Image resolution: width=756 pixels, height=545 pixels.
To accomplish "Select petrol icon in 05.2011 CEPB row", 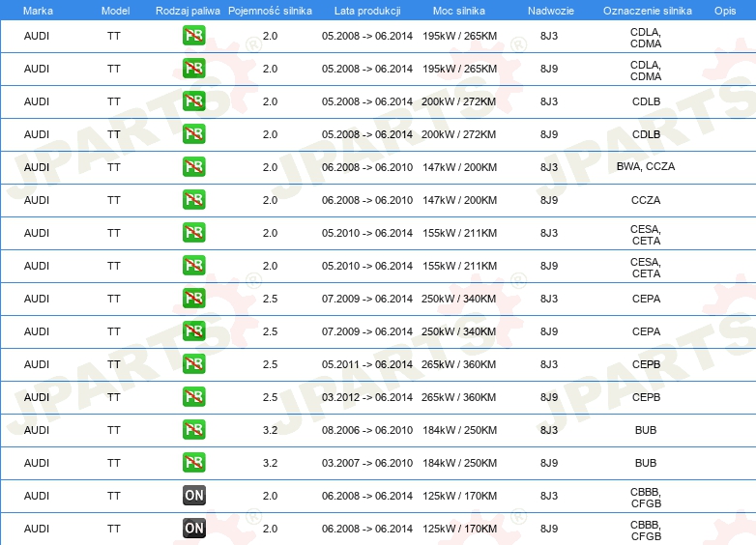I will [193, 363].
